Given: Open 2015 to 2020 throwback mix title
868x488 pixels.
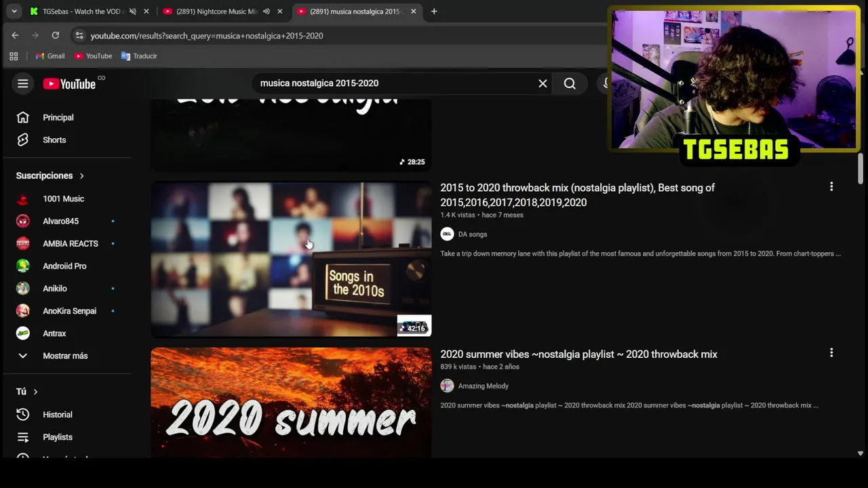Looking at the screenshot, I should point(577,195).
